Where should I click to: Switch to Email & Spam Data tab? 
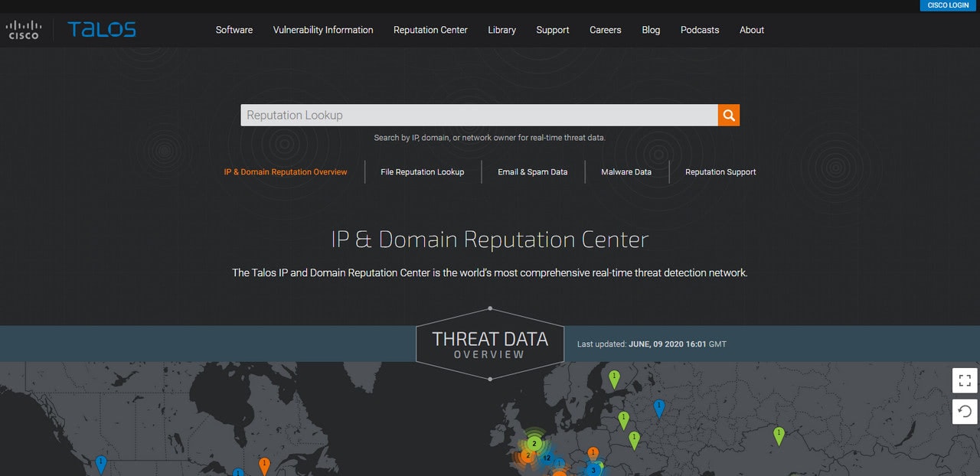533,172
